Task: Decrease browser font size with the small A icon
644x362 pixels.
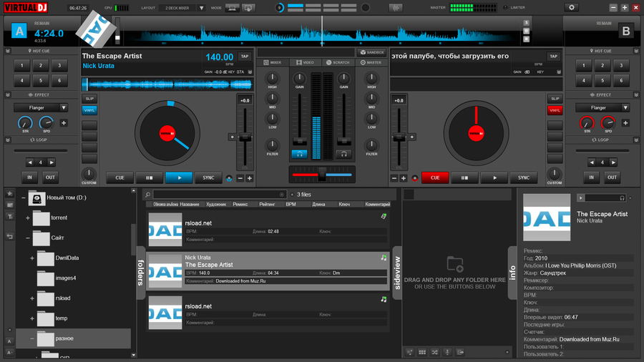Action: (x=9, y=341)
